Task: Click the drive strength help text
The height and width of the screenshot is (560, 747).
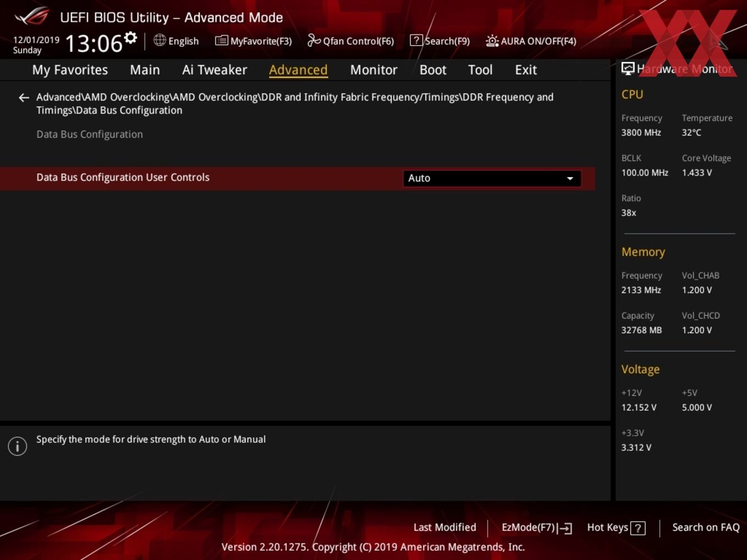Action: [151, 439]
